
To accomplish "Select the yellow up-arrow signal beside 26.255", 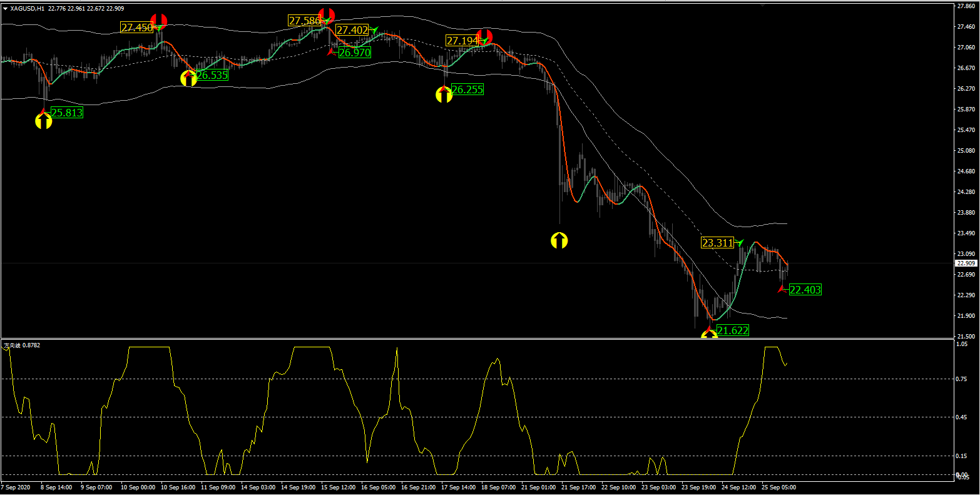I will coord(444,95).
